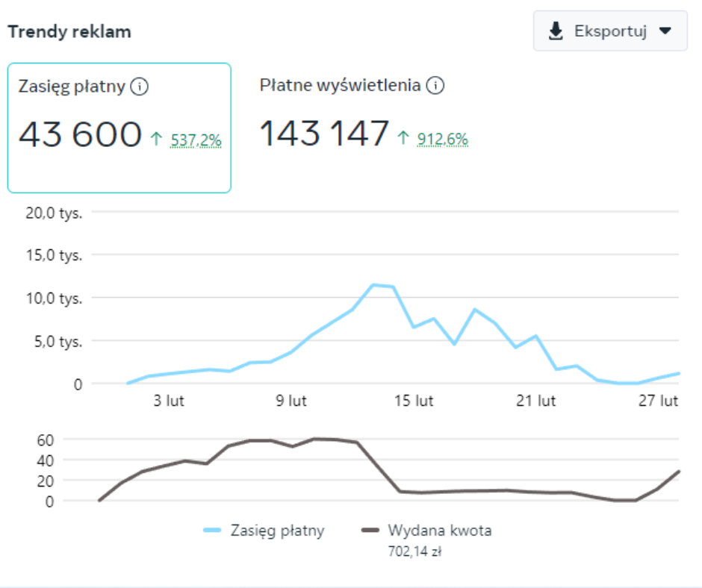Click the 5,0 tys. axis label
This screenshot has height=588, width=702.
[x=58, y=342]
